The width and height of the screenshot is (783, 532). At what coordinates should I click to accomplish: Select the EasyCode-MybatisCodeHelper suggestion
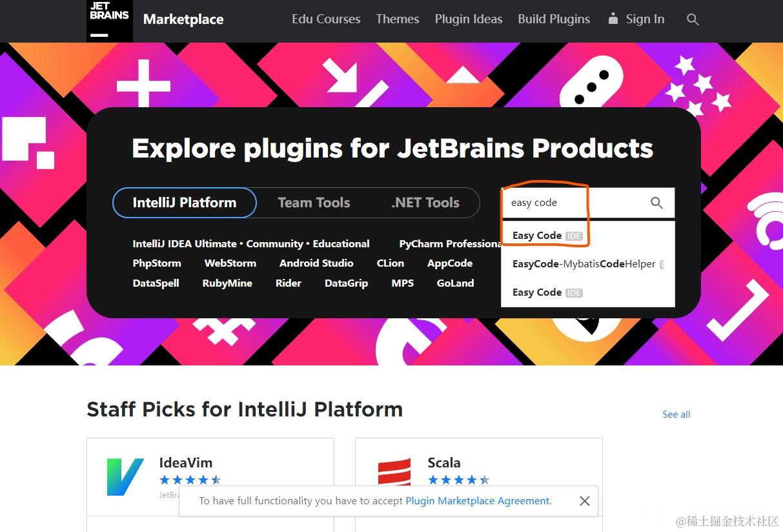tap(588, 264)
